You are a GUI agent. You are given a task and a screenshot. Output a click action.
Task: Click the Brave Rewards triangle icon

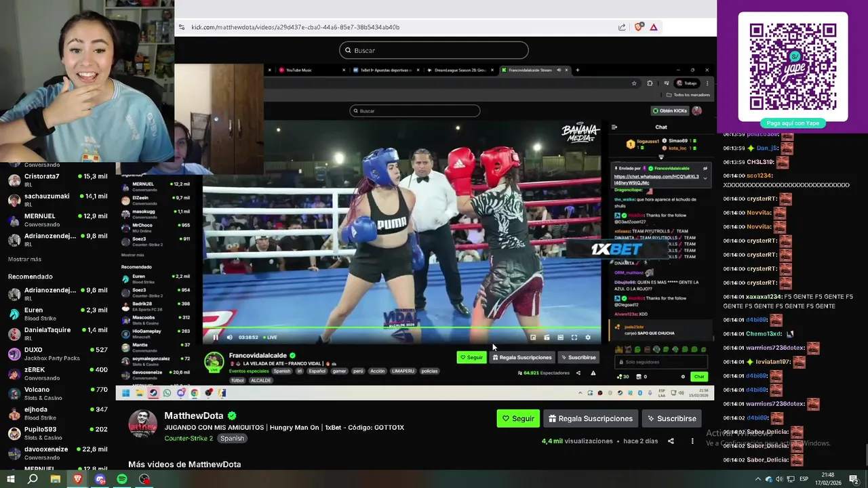pyautogui.click(x=654, y=27)
